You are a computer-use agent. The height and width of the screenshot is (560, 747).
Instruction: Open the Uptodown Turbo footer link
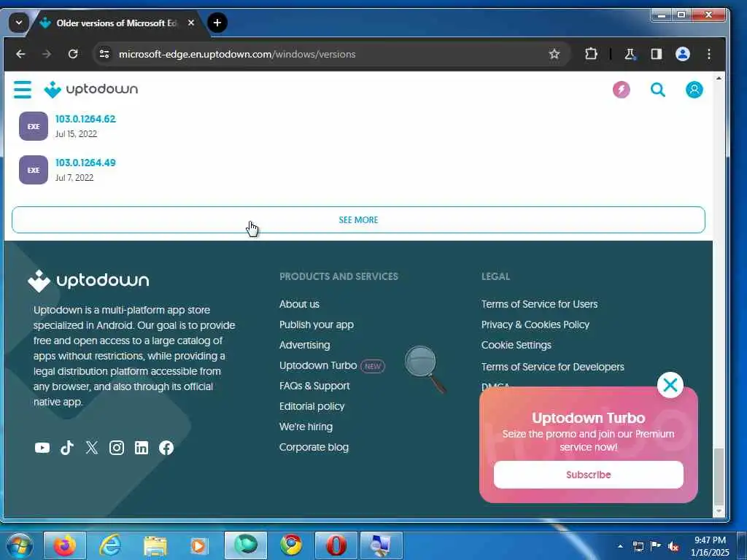pos(318,366)
